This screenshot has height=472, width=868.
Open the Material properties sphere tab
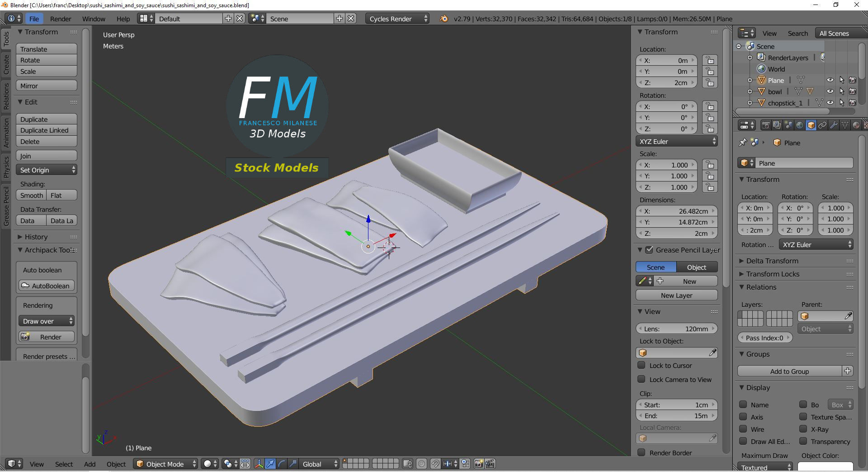(x=856, y=125)
